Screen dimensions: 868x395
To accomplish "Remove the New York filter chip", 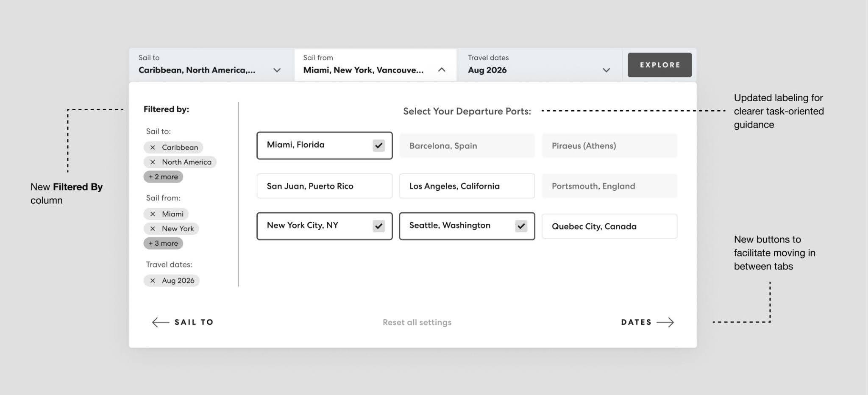I will [x=153, y=229].
